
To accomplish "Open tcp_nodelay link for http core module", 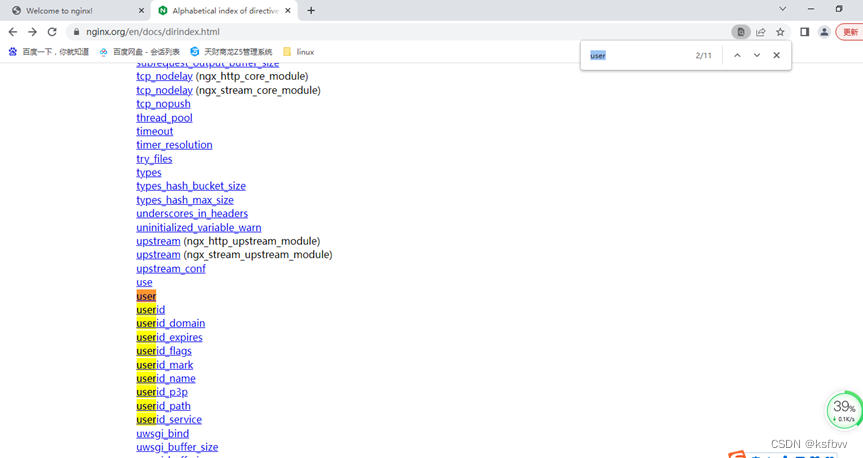I will pyautogui.click(x=165, y=76).
